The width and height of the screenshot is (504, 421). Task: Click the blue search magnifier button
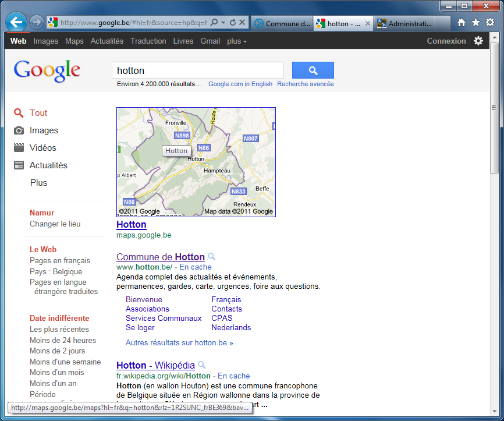[x=313, y=70]
